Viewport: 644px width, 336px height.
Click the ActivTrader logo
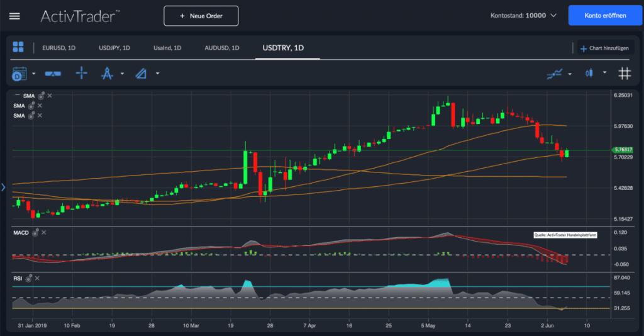click(x=80, y=16)
